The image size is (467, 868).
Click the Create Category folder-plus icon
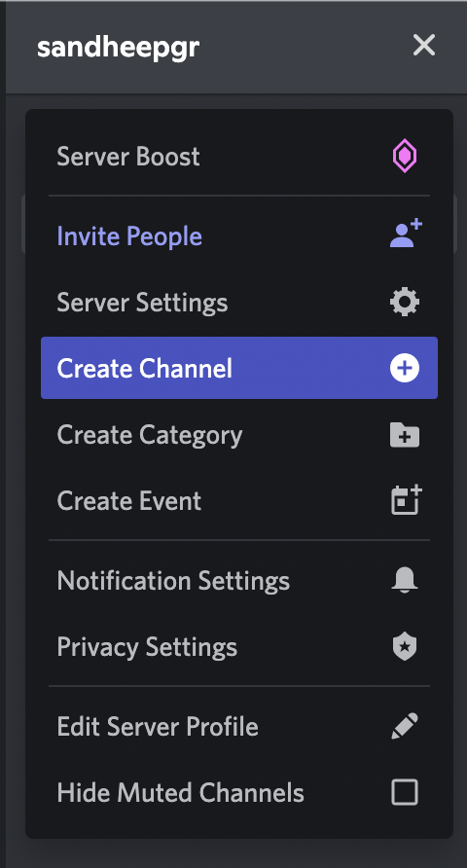pyautogui.click(x=405, y=435)
